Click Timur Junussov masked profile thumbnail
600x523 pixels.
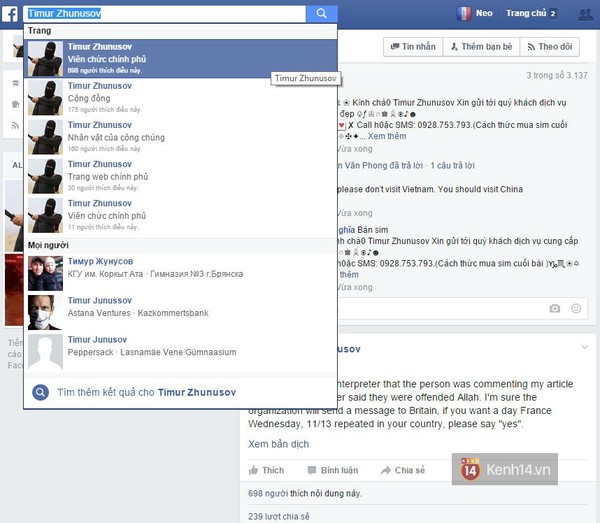click(x=45, y=312)
